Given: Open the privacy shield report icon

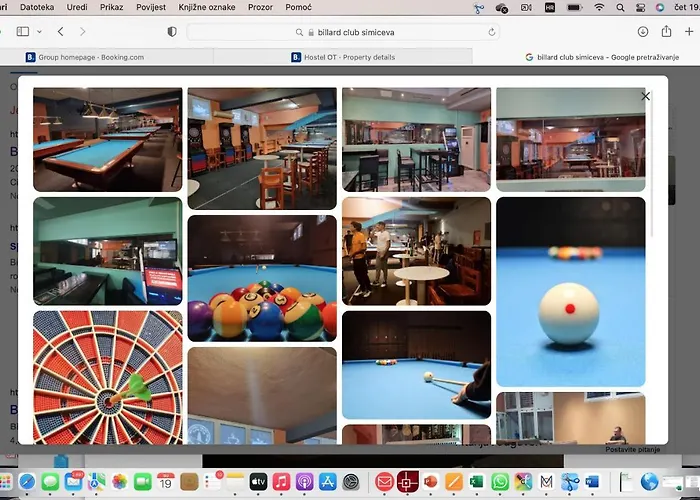Looking at the screenshot, I should point(172,32).
